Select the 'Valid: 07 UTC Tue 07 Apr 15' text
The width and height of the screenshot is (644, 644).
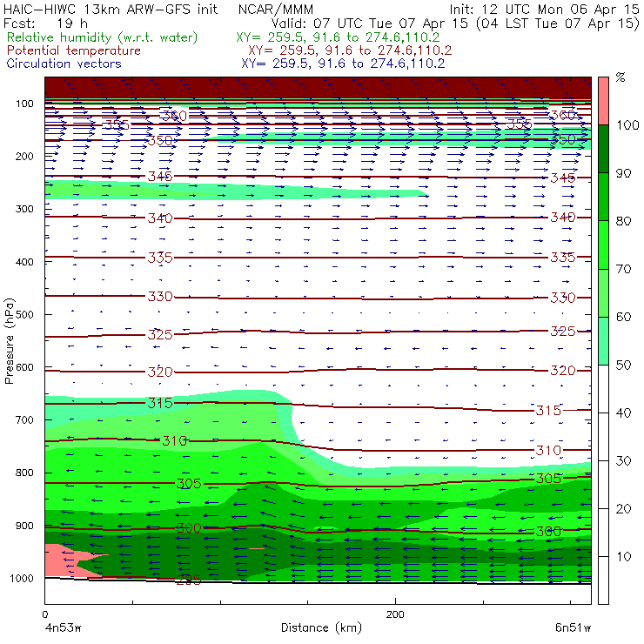click(369, 23)
